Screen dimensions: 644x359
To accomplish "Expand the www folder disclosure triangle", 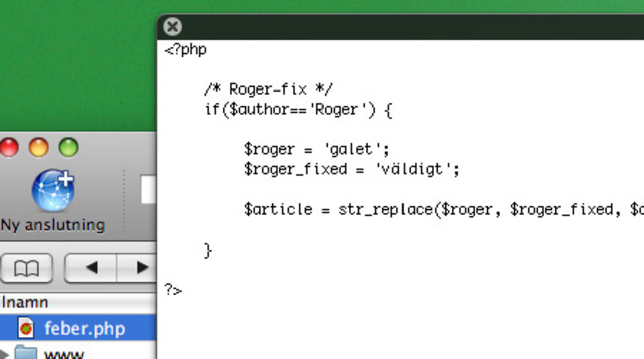I will 5,353.
